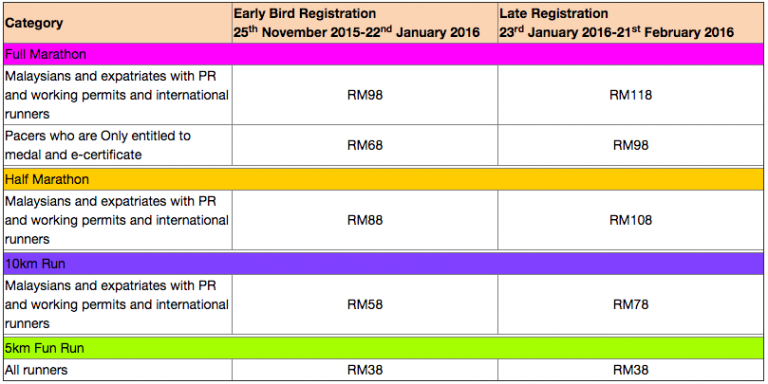Select RM58 10km Run early bird price
This screenshot has width=768, height=384.
tap(365, 304)
